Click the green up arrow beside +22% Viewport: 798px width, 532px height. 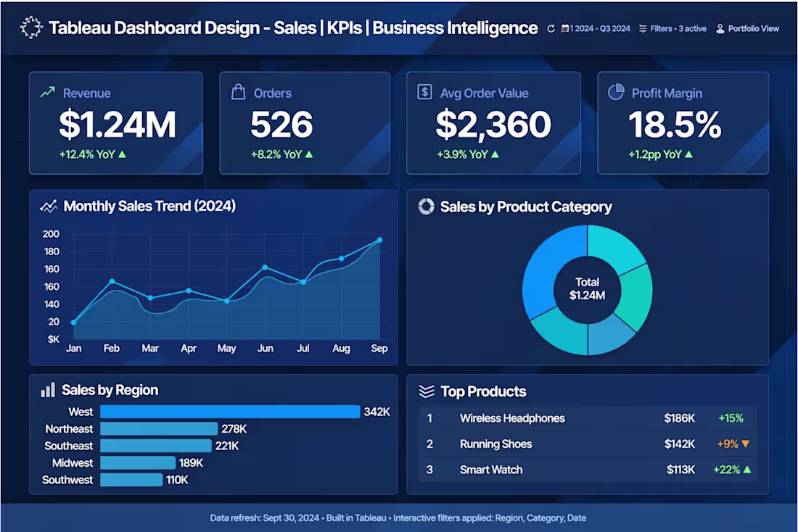(747, 470)
